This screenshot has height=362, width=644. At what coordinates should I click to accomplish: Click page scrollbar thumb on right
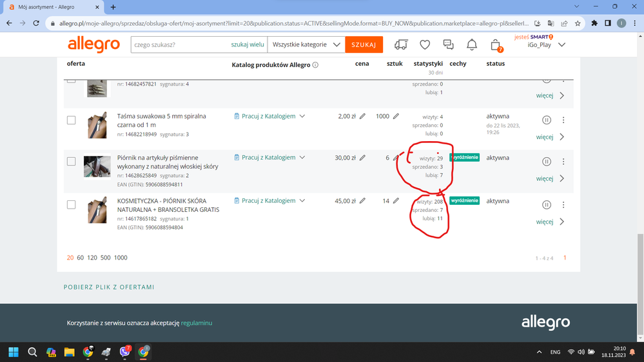coord(640,284)
